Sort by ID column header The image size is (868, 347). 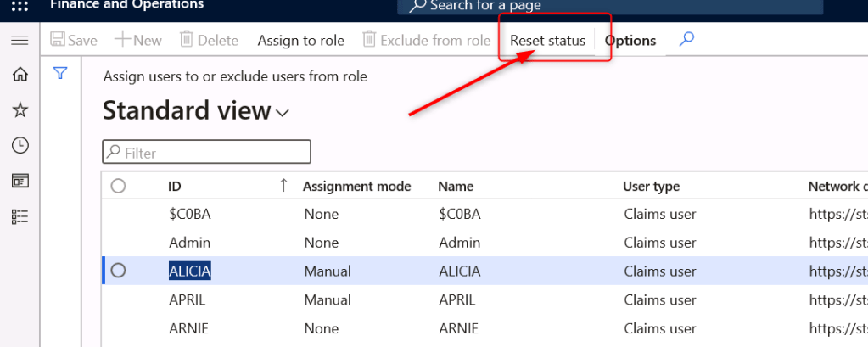click(x=175, y=186)
